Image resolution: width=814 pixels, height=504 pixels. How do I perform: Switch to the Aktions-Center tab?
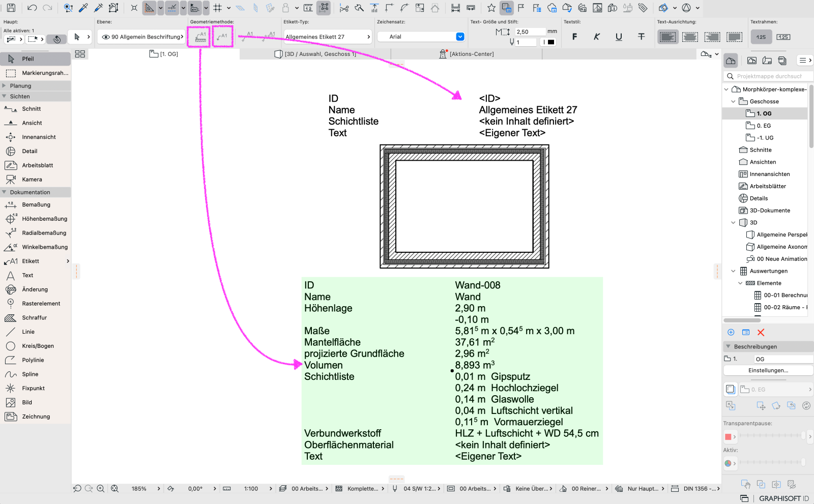pyautogui.click(x=466, y=54)
